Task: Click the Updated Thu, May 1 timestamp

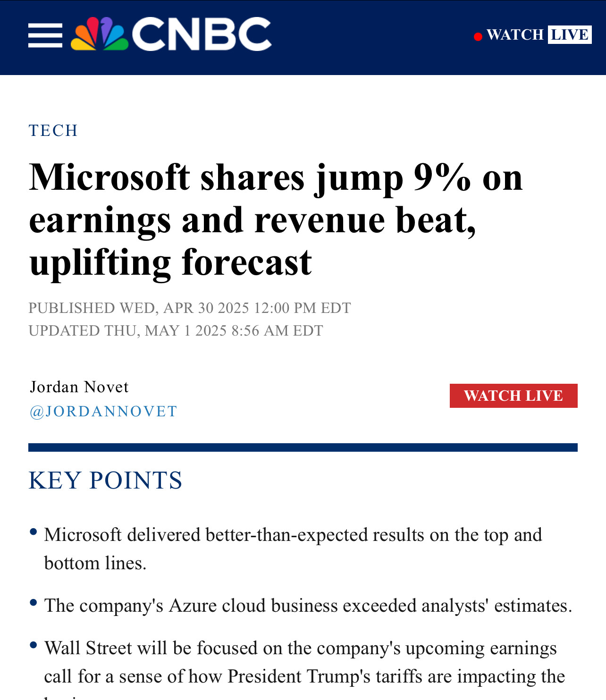Action: pyautogui.click(x=176, y=330)
